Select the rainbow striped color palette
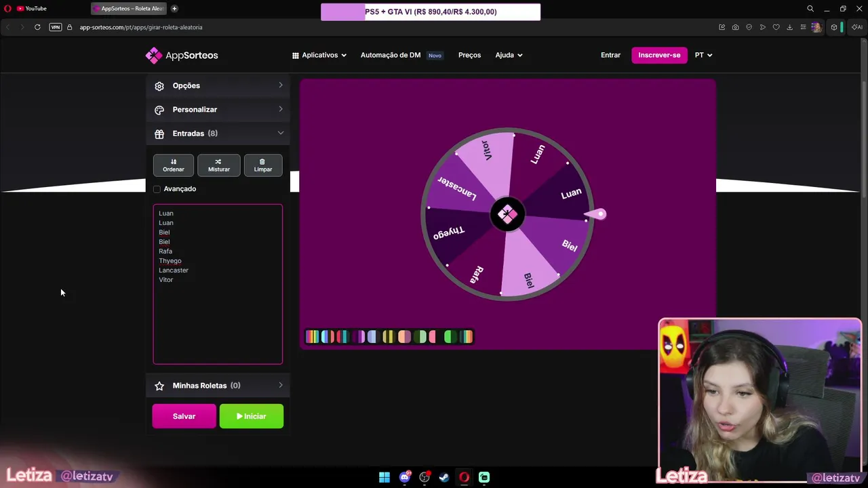The width and height of the screenshot is (868, 488). pyautogui.click(x=312, y=337)
